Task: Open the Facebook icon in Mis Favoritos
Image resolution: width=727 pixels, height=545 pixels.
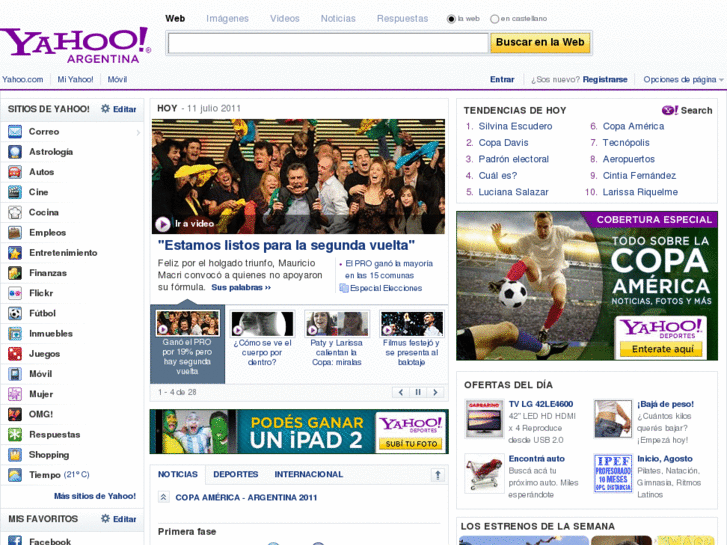Action: (15, 540)
